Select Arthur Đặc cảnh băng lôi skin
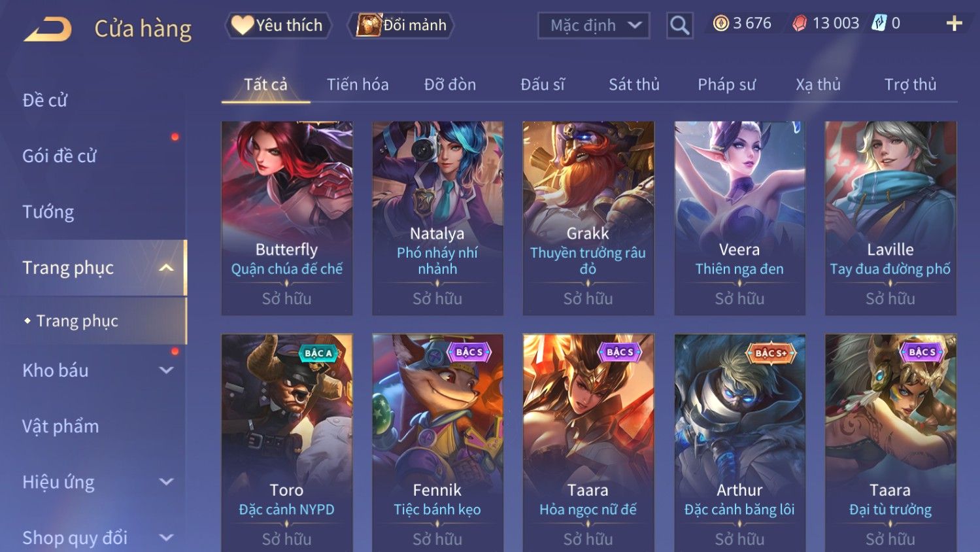980x552 pixels. pos(739,443)
